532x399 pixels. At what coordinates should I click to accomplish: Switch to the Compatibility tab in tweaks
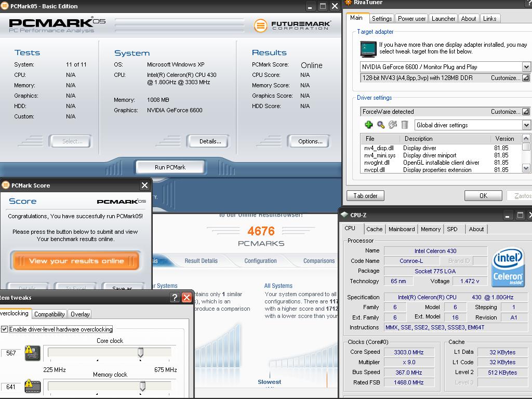click(49, 314)
